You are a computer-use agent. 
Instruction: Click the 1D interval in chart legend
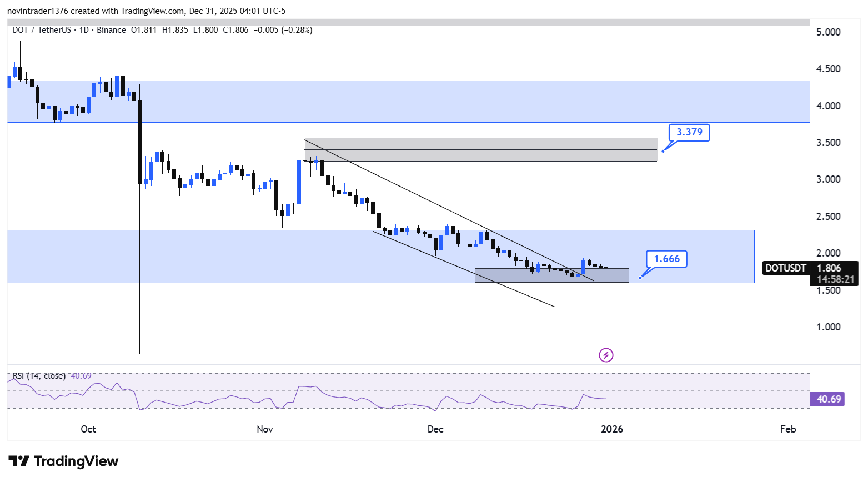click(84, 30)
